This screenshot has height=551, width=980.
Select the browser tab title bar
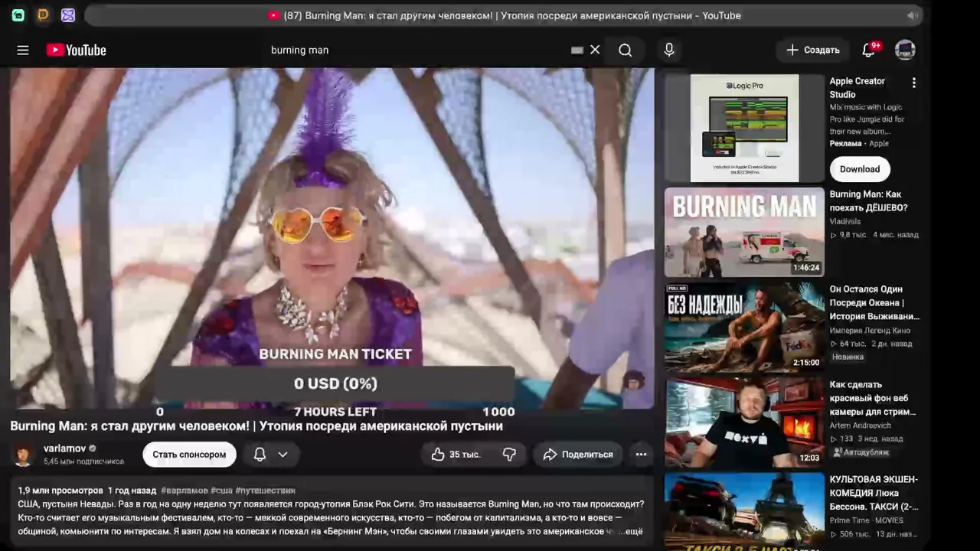pyautogui.click(x=504, y=15)
